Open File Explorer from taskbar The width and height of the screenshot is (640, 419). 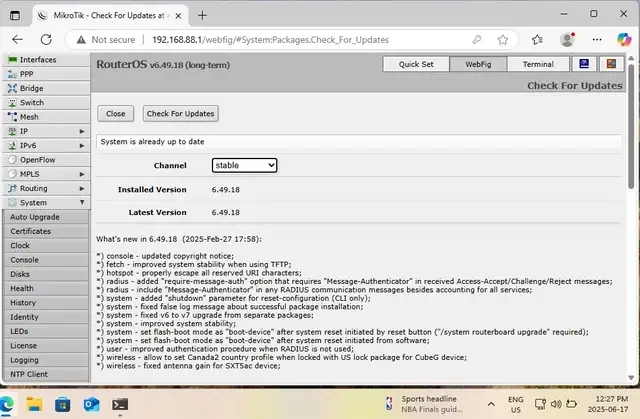click(35, 404)
